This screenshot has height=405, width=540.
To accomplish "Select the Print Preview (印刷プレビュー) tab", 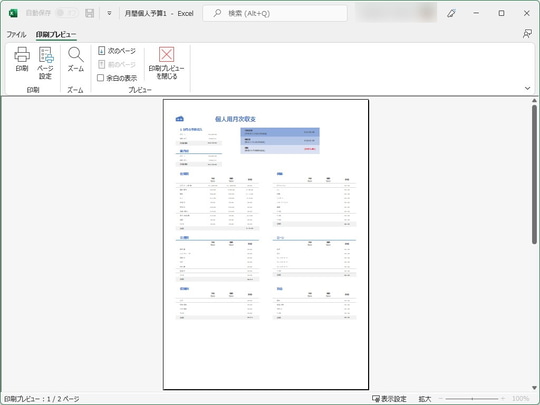I will [x=56, y=34].
